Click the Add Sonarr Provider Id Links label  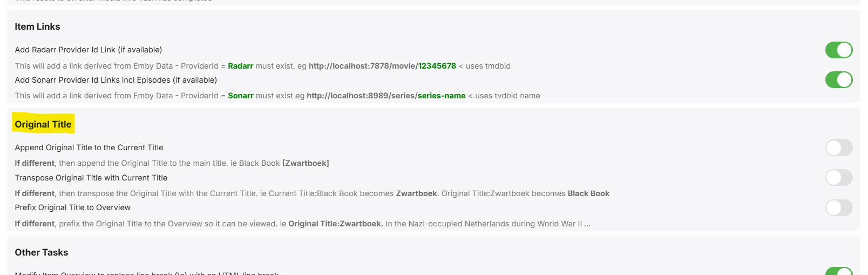point(116,80)
